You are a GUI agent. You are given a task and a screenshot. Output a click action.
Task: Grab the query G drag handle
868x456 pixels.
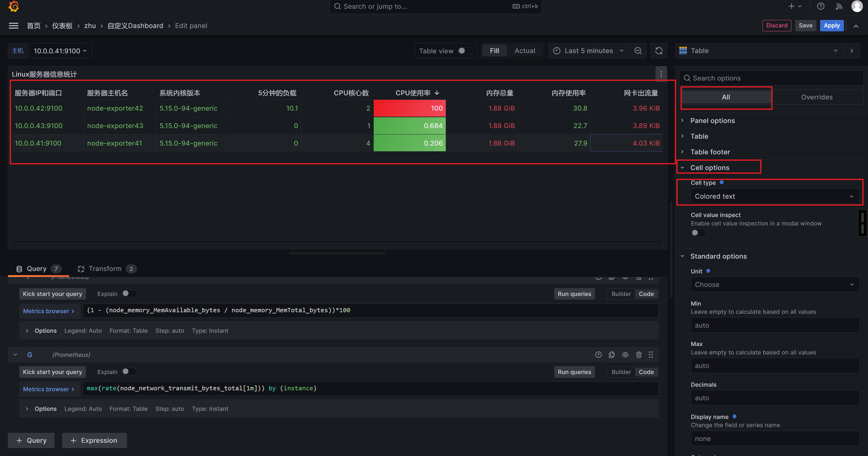coord(651,354)
